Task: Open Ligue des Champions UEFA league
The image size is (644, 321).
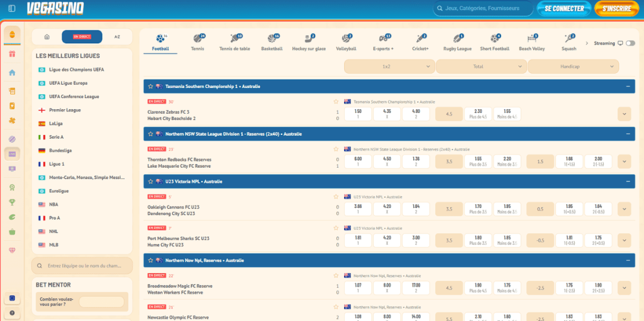Action: (76, 70)
